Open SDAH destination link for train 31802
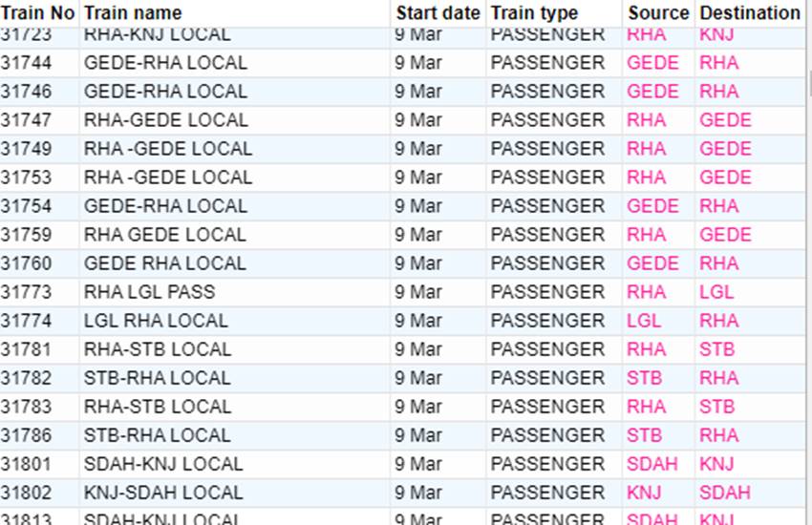 [x=724, y=493]
